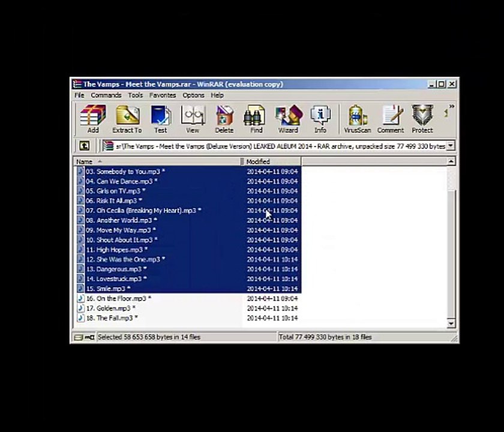This screenshot has height=432, width=504.
Task: Open the Comment tool
Action: [390, 119]
